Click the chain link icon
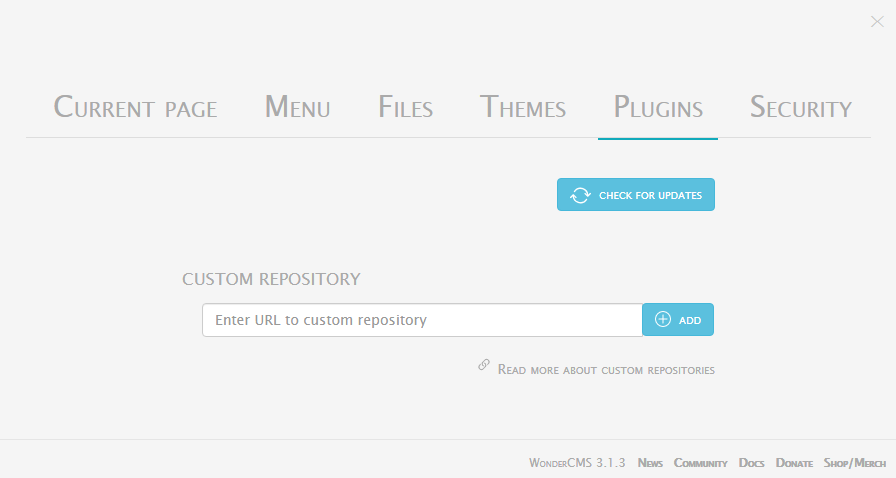 [484, 366]
